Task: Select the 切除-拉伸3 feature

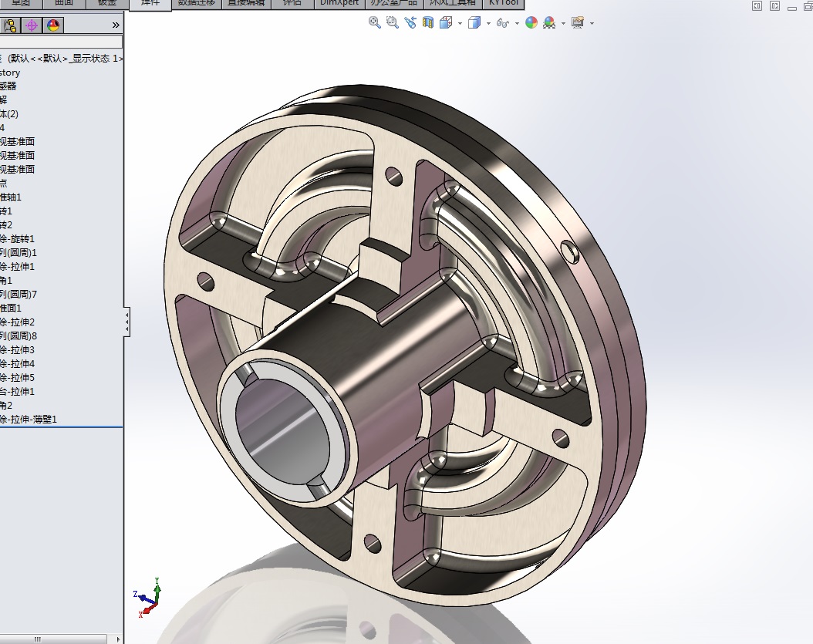Action: pyautogui.click(x=17, y=350)
